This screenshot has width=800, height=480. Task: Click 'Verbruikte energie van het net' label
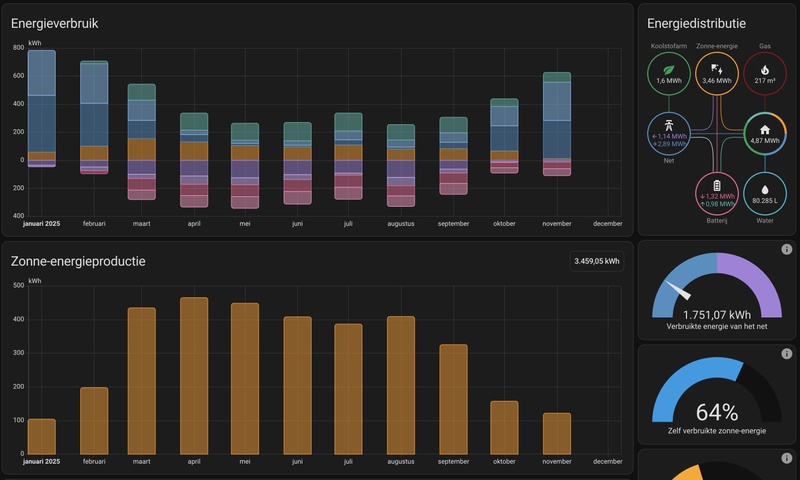click(716, 326)
